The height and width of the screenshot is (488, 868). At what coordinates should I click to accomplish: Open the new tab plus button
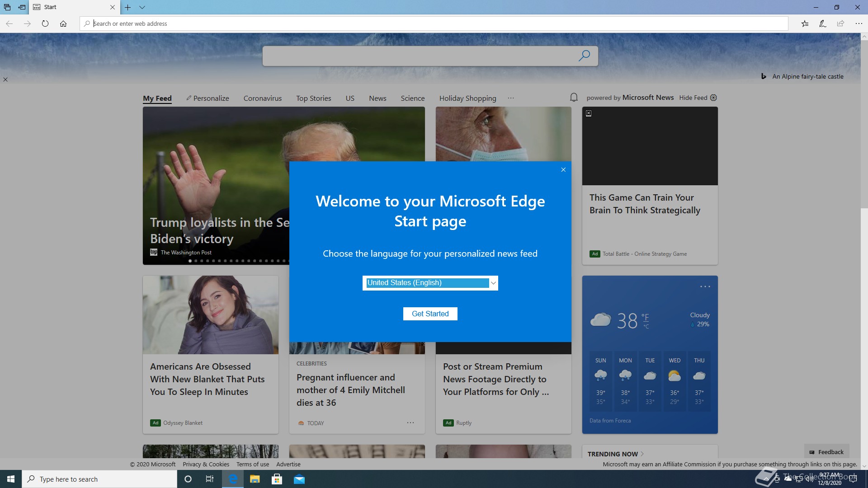coord(128,7)
